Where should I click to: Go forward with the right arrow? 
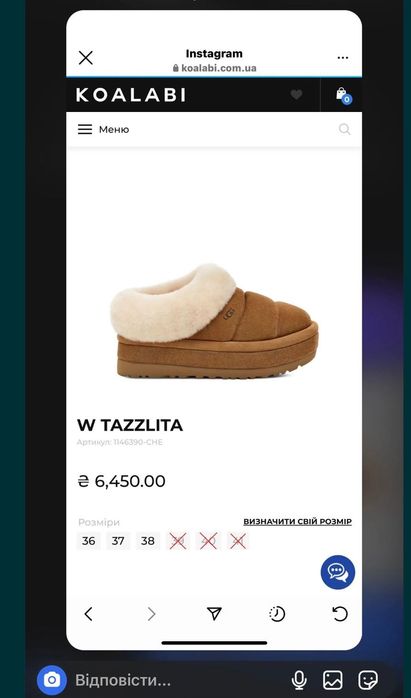click(x=151, y=614)
